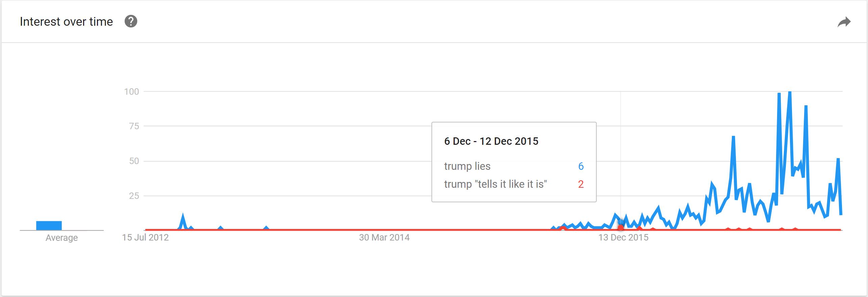Click the blue value 6 in tooltip
The height and width of the screenshot is (297, 868).
(581, 166)
